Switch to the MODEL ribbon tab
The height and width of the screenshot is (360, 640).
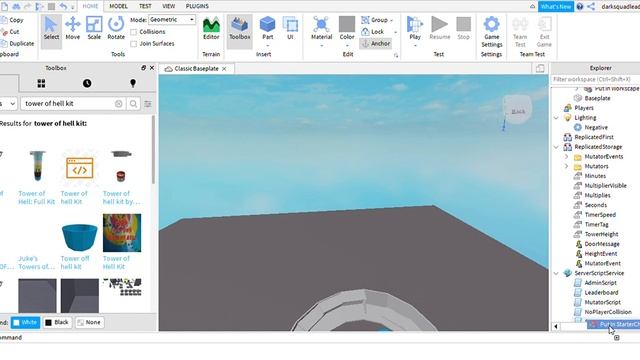pos(118,6)
